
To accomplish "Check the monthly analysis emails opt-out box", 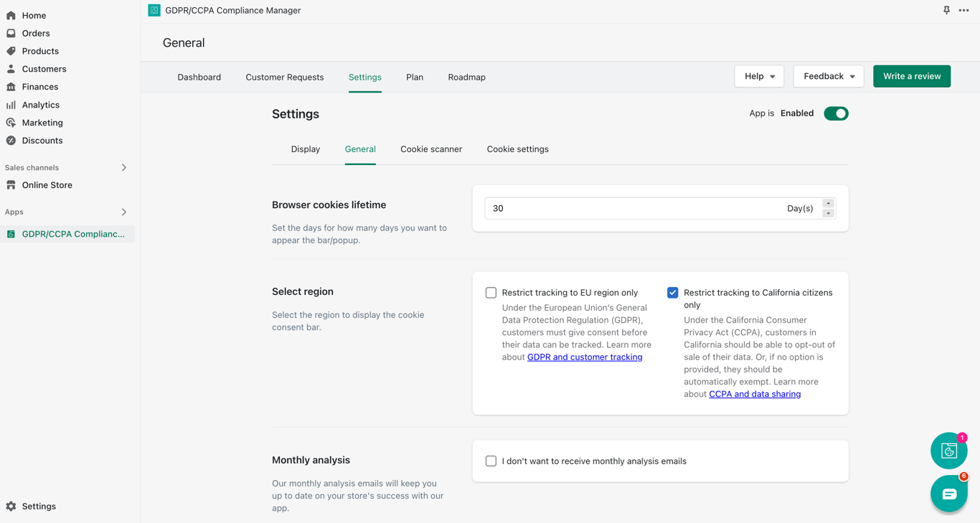I will pyautogui.click(x=491, y=461).
